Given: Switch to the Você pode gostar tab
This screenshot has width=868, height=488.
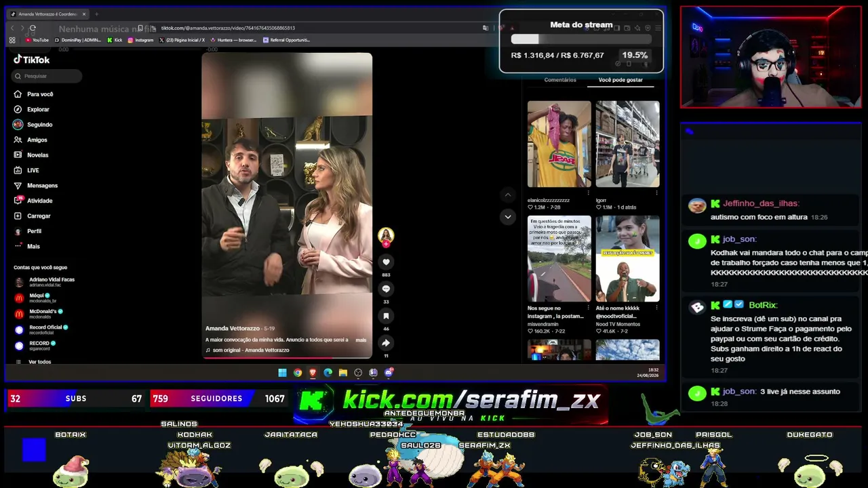Looking at the screenshot, I should coord(620,80).
